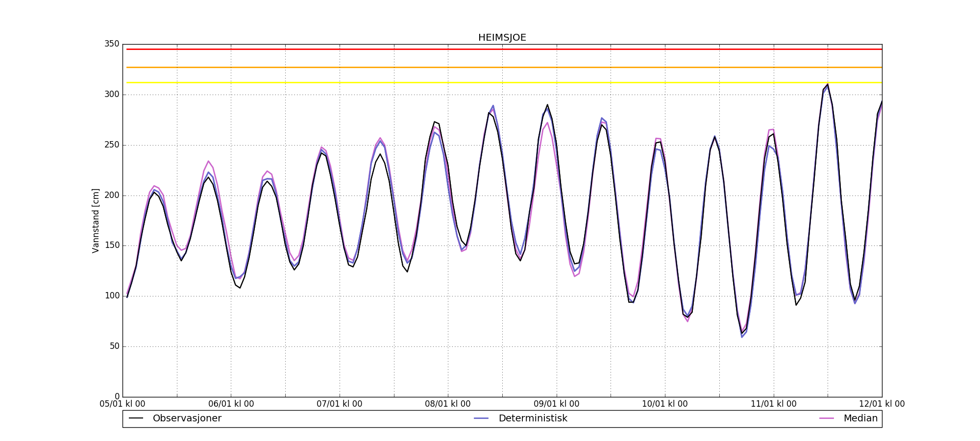Click the Deterministisk legend label

click(x=533, y=418)
